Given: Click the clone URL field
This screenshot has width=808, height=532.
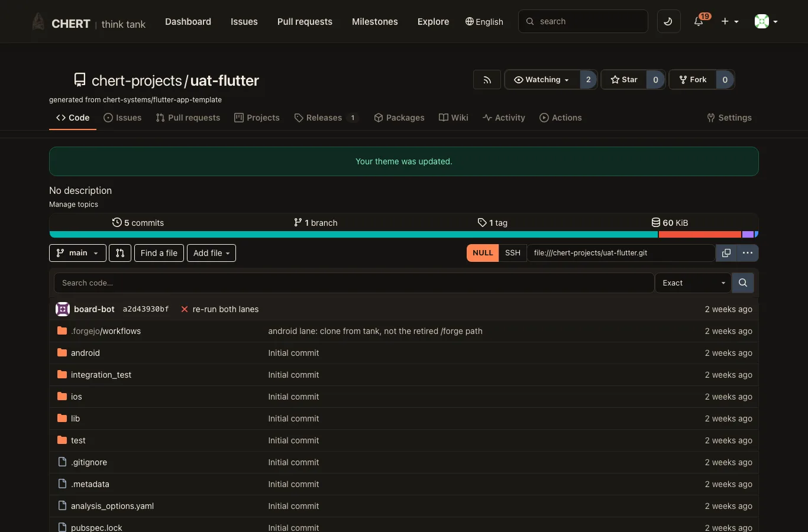Looking at the screenshot, I should tap(621, 253).
